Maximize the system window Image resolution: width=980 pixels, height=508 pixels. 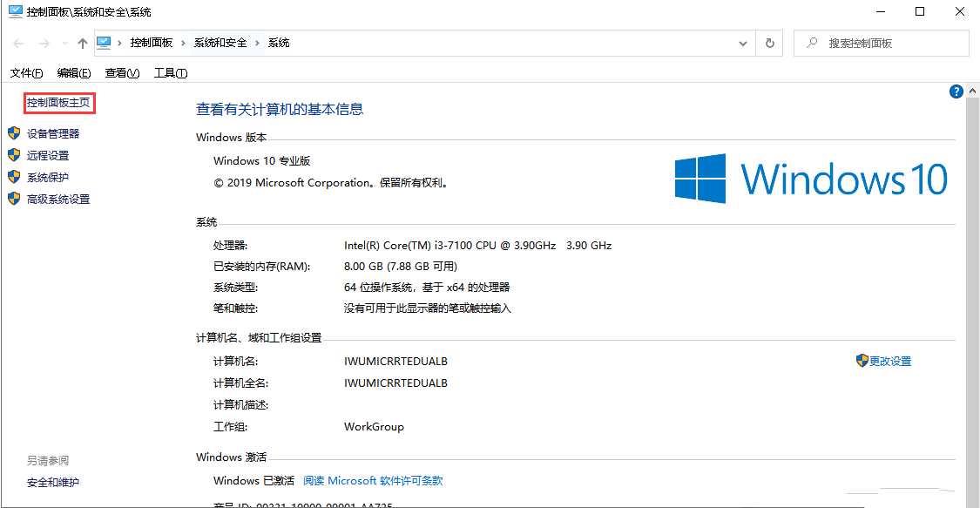920,12
